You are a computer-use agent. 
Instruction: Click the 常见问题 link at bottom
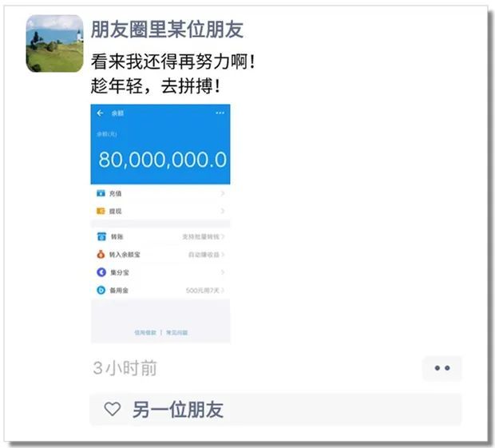click(x=177, y=332)
